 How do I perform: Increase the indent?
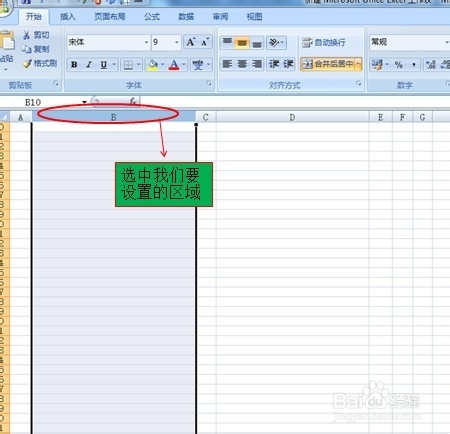tap(288, 64)
